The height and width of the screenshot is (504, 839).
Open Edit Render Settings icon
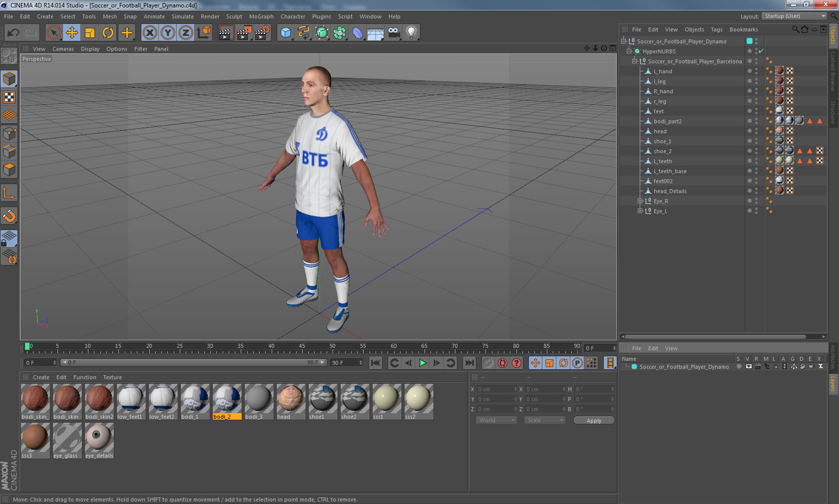click(263, 33)
